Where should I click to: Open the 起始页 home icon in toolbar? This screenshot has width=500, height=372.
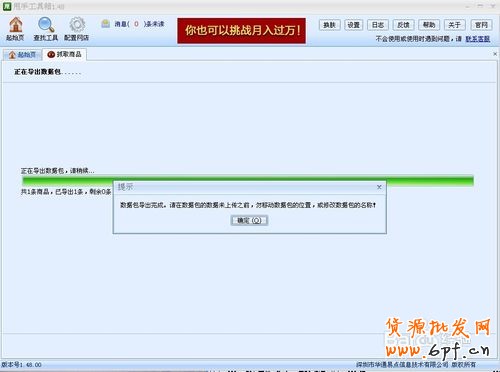(15, 25)
